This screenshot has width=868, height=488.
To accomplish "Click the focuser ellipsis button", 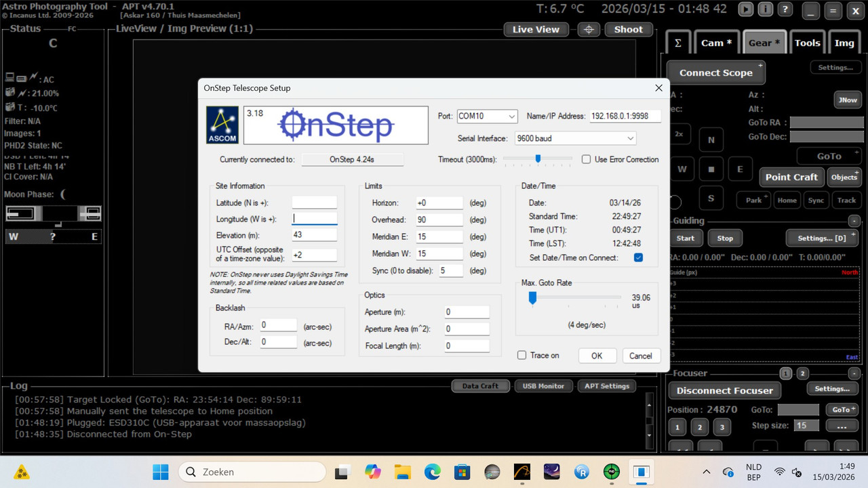I will 842,426.
